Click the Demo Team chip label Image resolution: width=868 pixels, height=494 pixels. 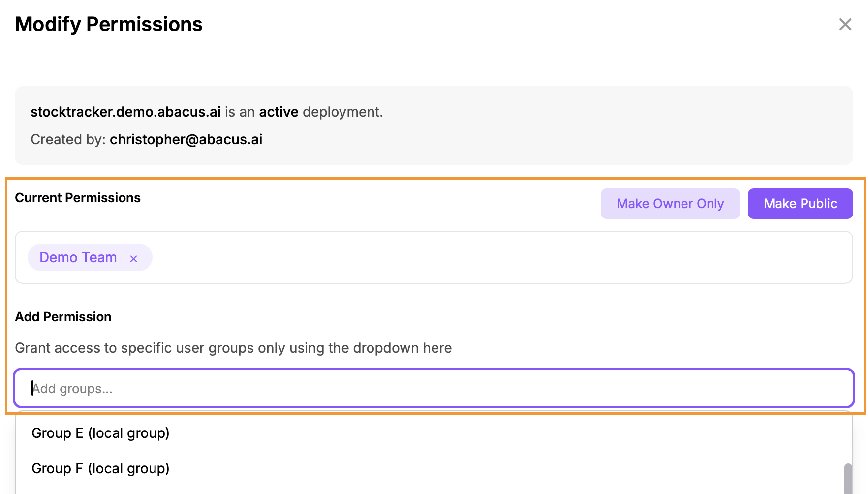tap(78, 257)
